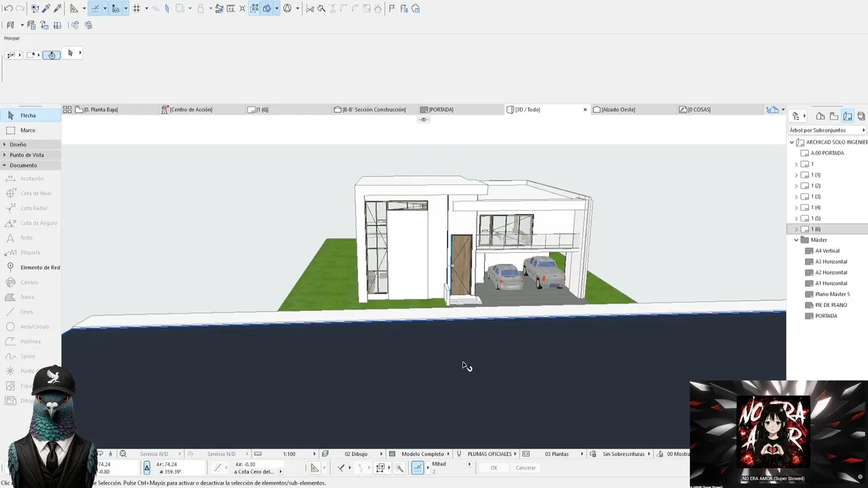Select the Línea tool
Screen dimensions: 868x488
pyautogui.click(x=31, y=312)
